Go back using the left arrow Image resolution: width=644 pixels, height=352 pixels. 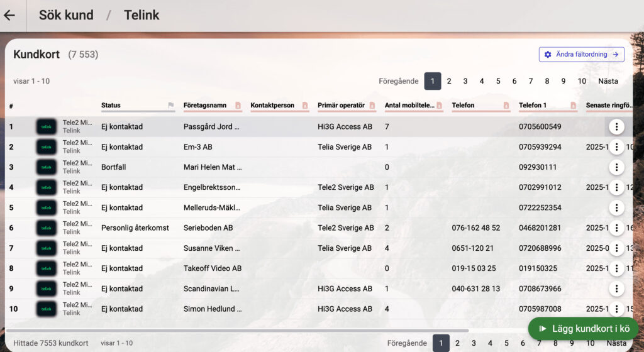tap(9, 15)
